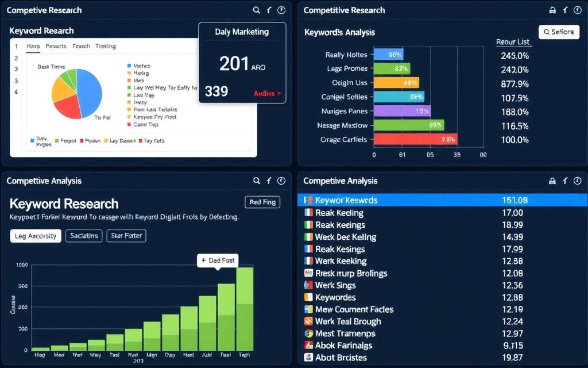Expand Audins on the Daly Marketing card
Image resolution: width=588 pixels, height=368 pixels.
(x=267, y=93)
